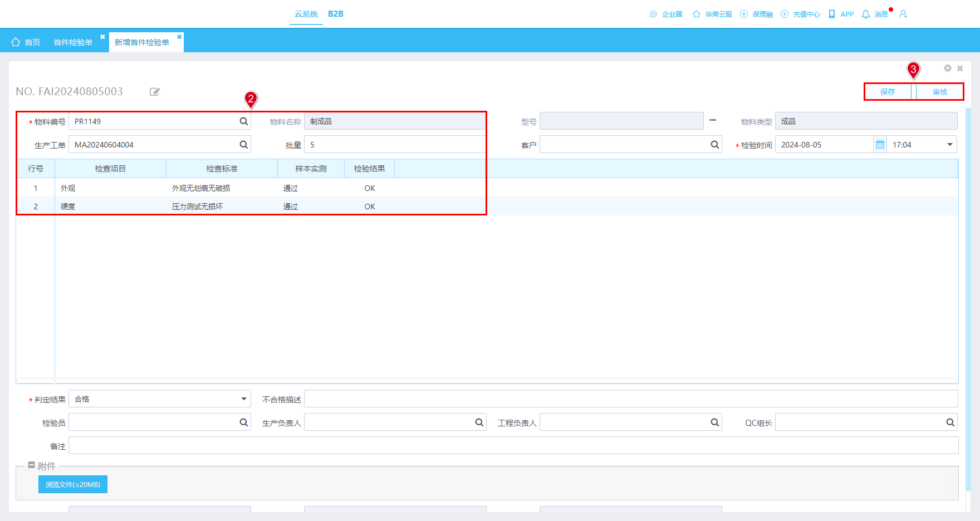Click the 不合格描述 input field
This screenshot has width=980, height=521.
click(x=631, y=399)
